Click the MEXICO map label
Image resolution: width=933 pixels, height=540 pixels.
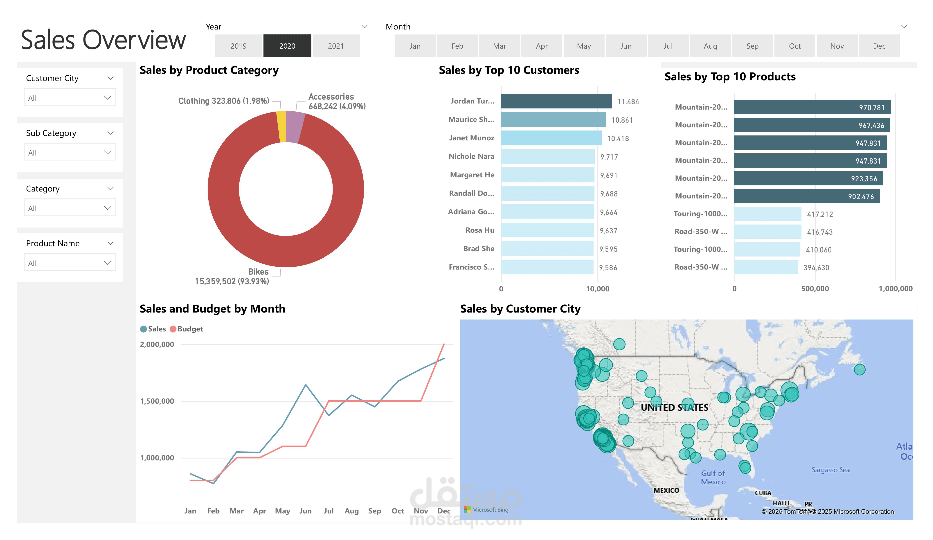[666, 491]
